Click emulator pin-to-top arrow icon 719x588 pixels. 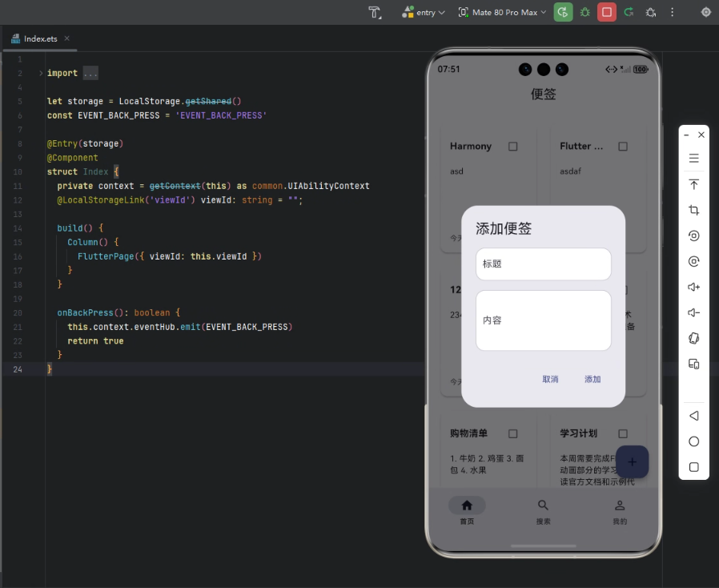coord(694,184)
